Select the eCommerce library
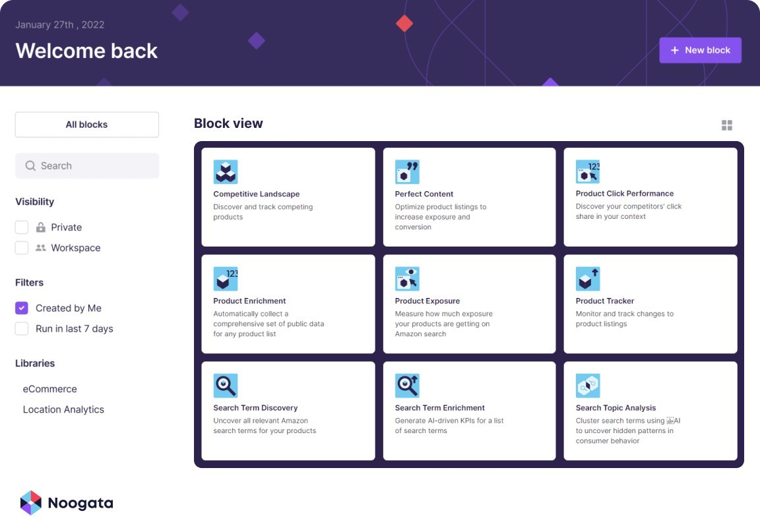Viewport: 760px width, 532px height. (50, 389)
